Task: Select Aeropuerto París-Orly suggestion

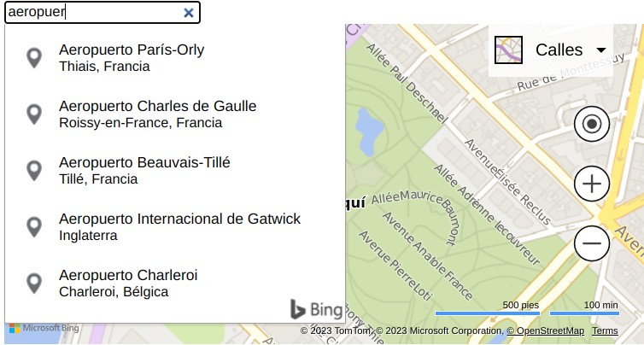Action: pos(132,57)
